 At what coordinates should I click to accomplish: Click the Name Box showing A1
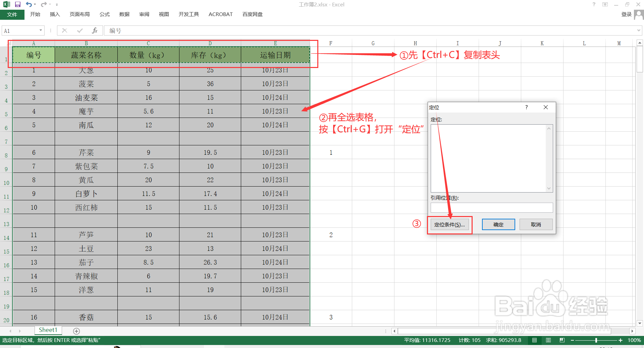(20, 31)
